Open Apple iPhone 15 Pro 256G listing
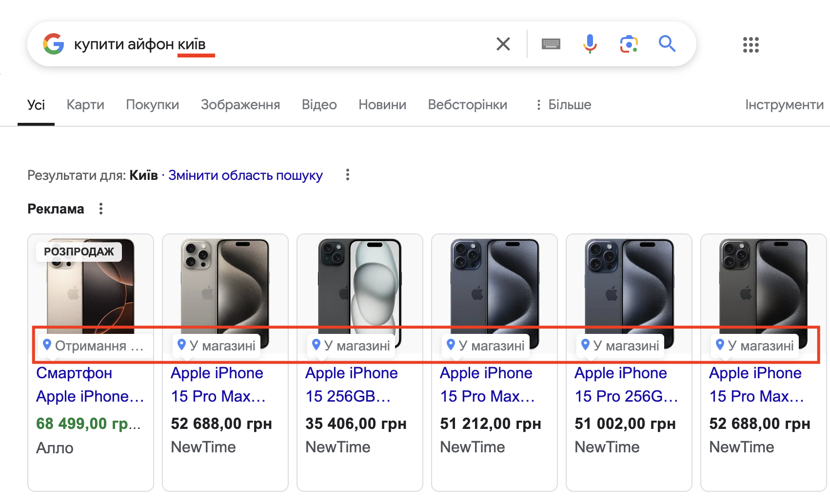The width and height of the screenshot is (830, 504). pos(627,385)
